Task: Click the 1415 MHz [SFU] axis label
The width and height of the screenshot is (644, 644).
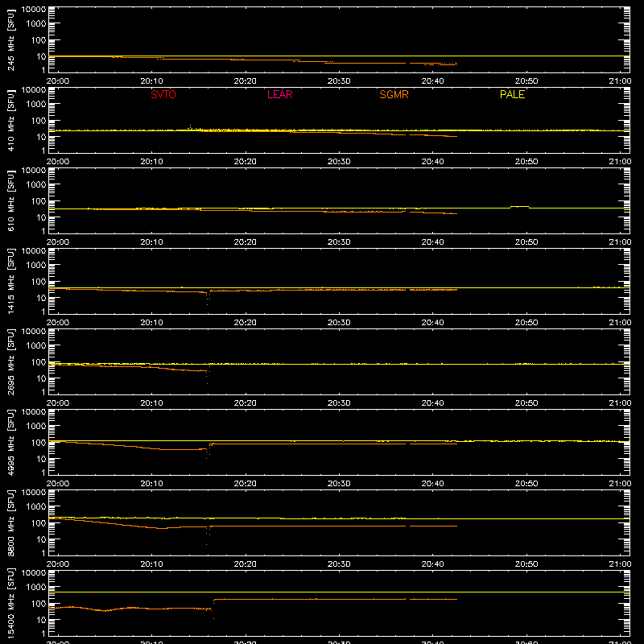Action: pyautogui.click(x=11, y=281)
